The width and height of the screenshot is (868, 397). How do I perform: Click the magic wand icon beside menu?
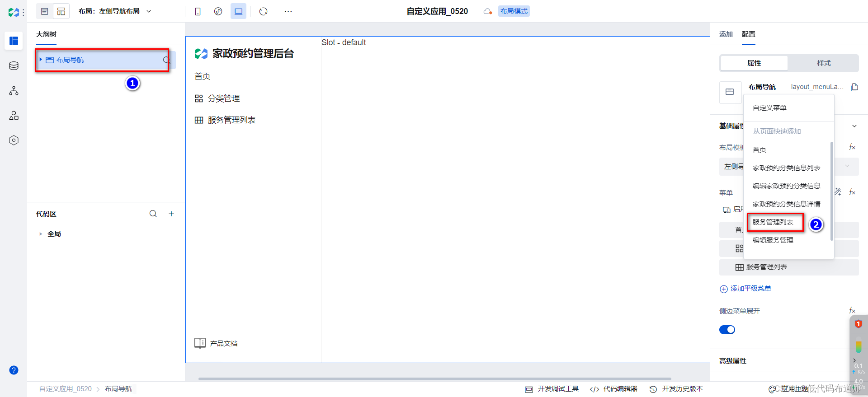(838, 192)
